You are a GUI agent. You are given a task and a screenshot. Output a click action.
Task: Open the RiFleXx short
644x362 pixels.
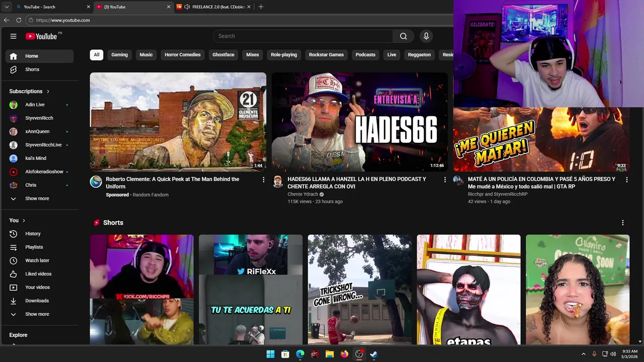pos(251,290)
